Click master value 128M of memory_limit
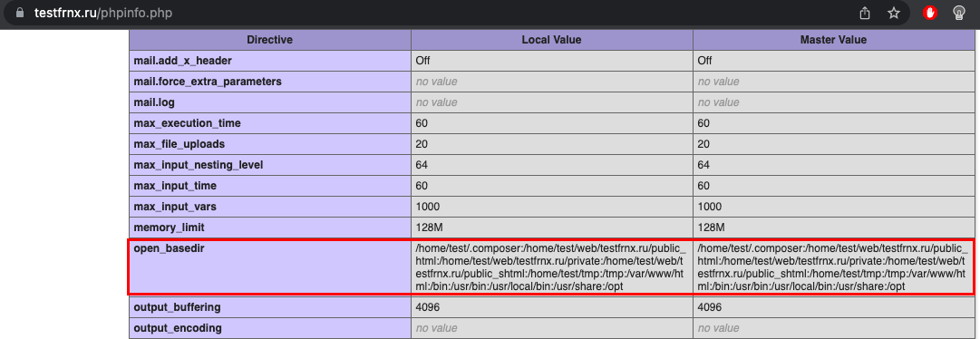 click(711, 227)
